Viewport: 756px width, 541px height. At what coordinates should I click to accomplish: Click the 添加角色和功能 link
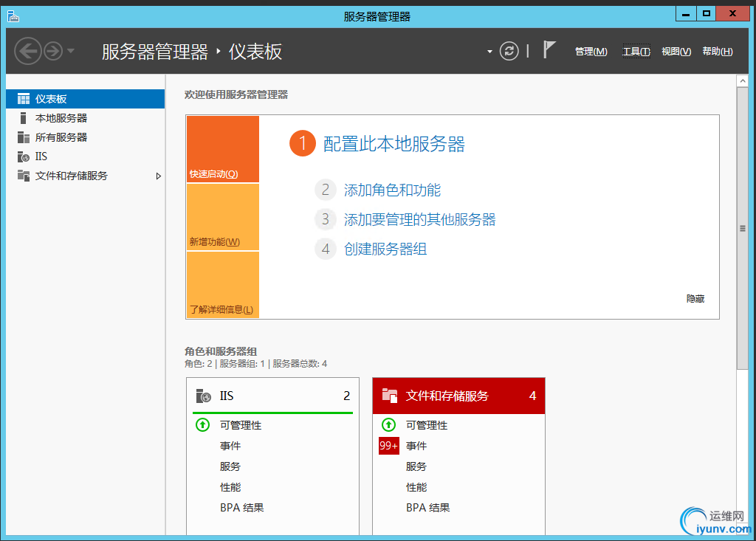[392, 190]
